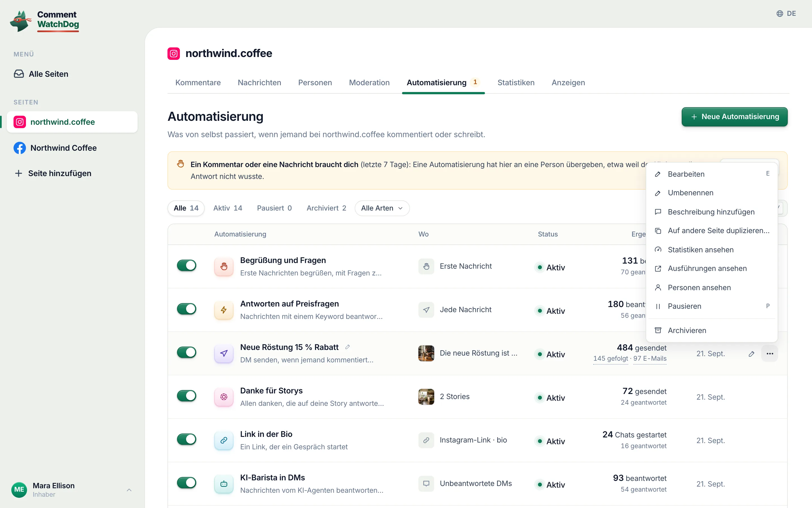Toggle off Neue Röstung 15 % Rabatt
The width and height of the screenshot is (812, 508).
187,352
